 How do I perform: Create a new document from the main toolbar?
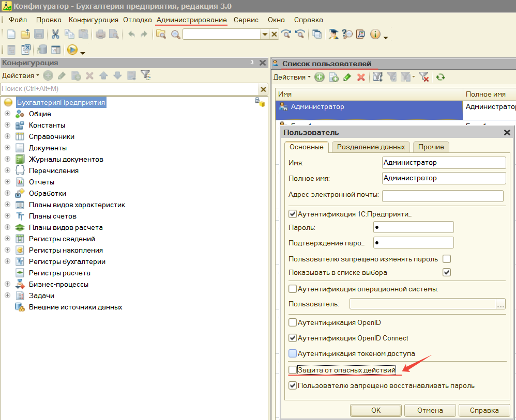pyautogui.click(x=11, y=34)
